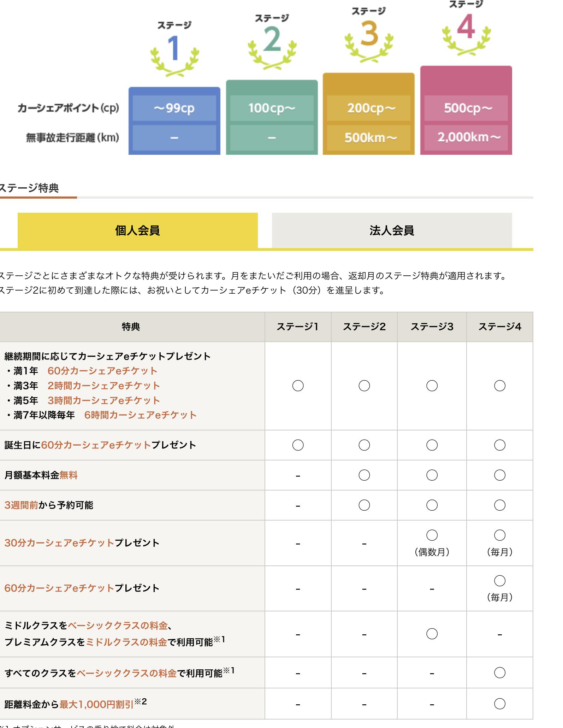This screenshot has width=563, height=728.
Task: Click the ステージ1 column header
Action: pos(298,327)
